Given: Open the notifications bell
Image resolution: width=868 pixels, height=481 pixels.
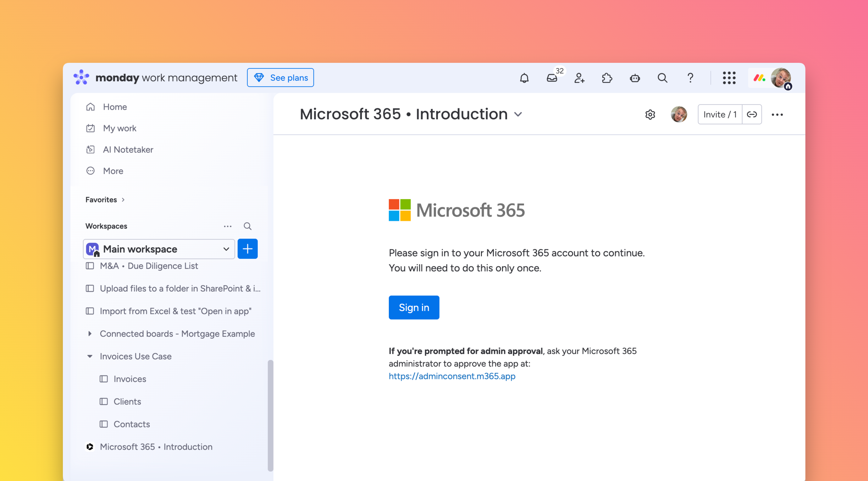Looking at the screenshot, I should tap(524, 78).
